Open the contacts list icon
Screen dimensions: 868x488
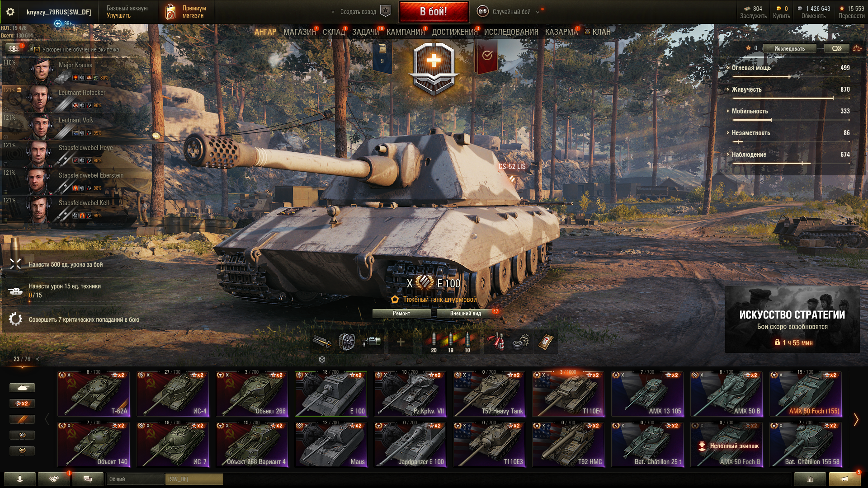tap(20, 479)
